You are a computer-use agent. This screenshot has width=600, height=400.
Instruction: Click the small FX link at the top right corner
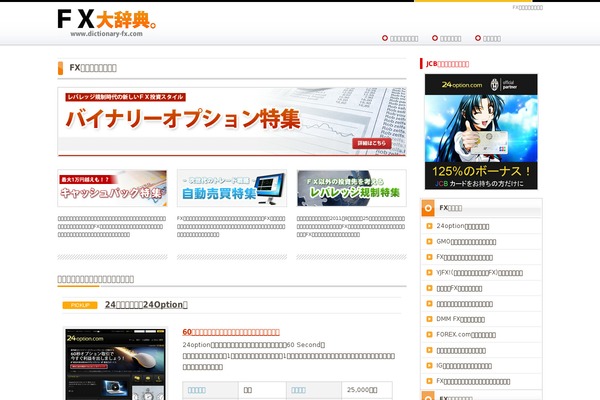527,7
